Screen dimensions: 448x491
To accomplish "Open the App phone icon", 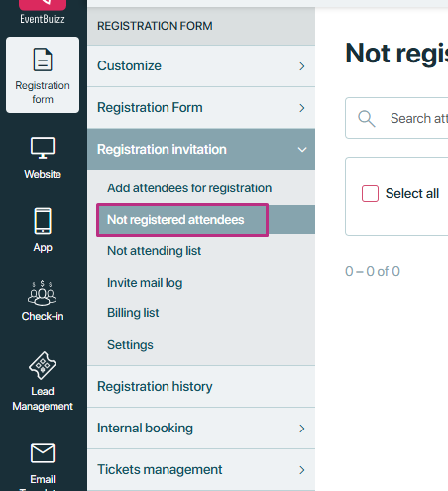I will tap(43, 221).
